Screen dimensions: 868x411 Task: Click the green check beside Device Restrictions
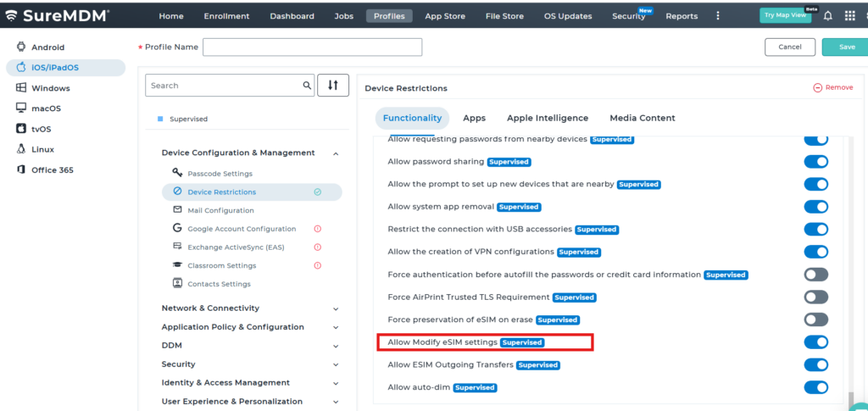(318, 192)
